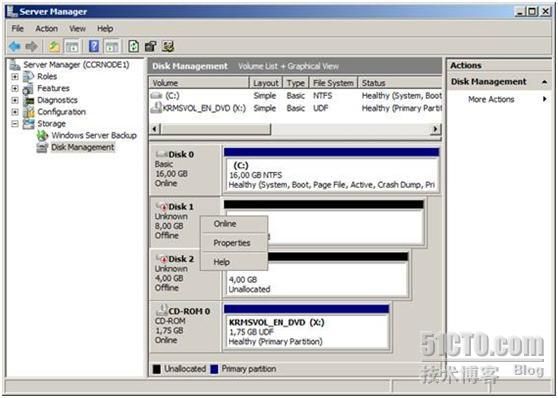Toggle the action pane toolbar icon

pyautogui.click(x=112, y=46)
